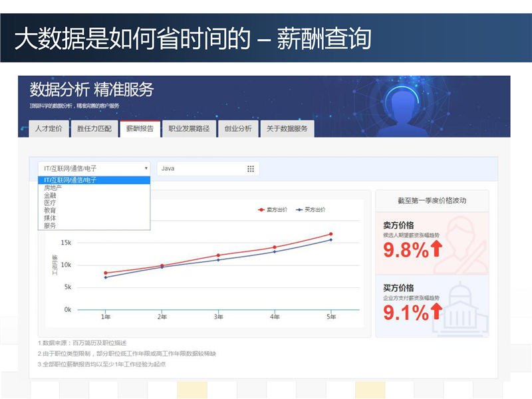Open the 创业分析 tab
Viewport: 532px width, 399px height.
[238, 129]
